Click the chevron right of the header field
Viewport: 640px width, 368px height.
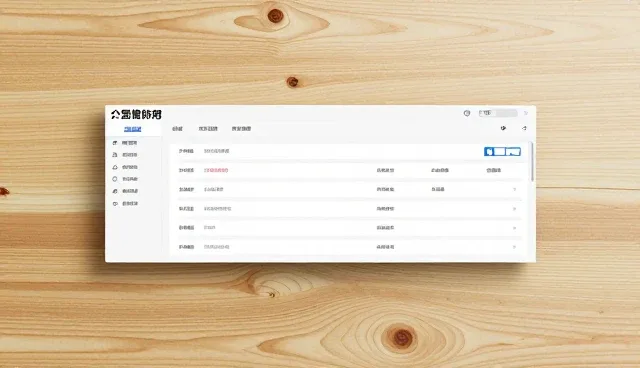pos(526,113)
